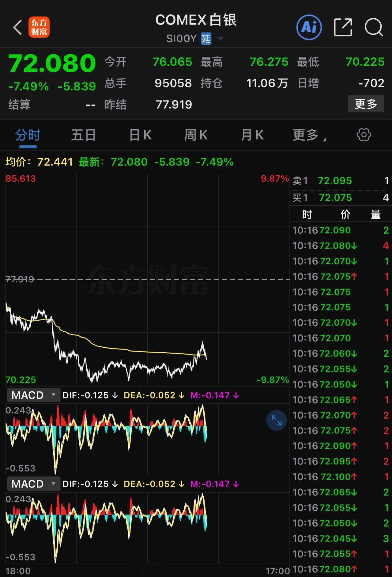Tap the 日增 value -702
The width and height of the screenshot is (392, 577).
(371, 83)
